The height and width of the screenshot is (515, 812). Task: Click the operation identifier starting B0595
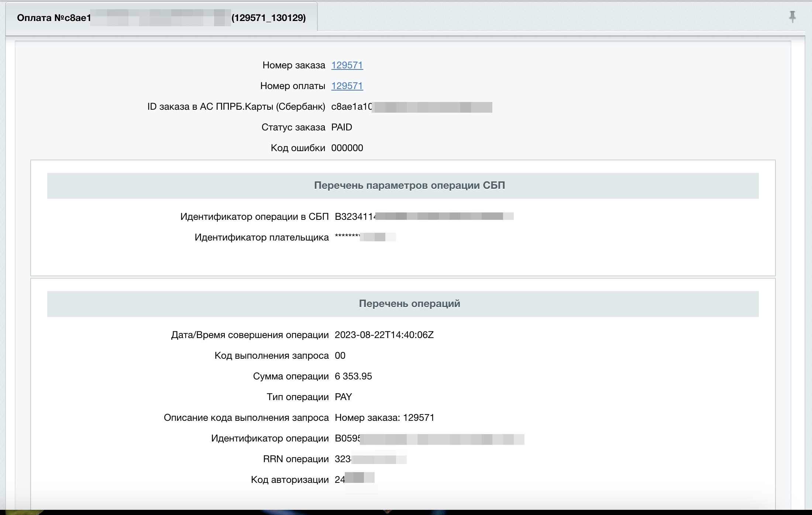429,439
